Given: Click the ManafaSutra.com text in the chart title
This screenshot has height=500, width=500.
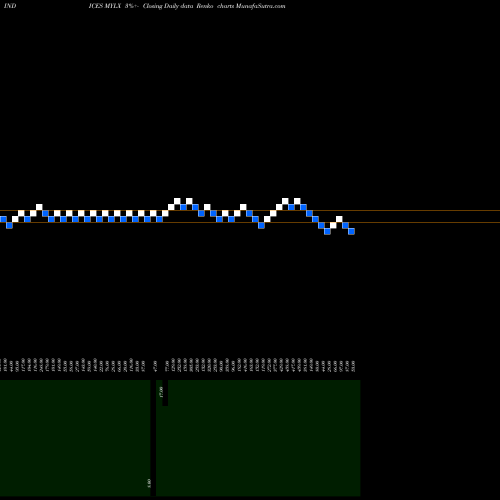Looking at the screenshot, I should pos(260,6).
